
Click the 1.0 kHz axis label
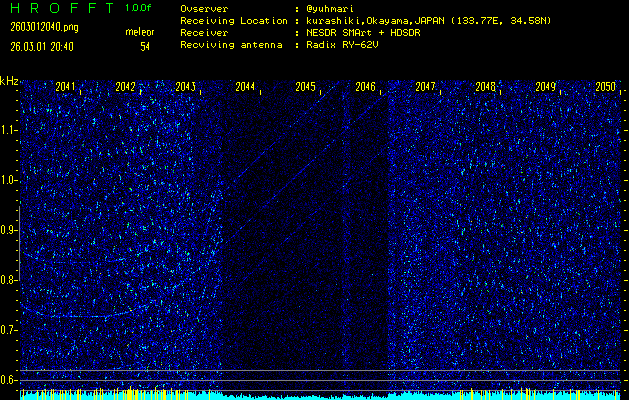pos(9,181)
